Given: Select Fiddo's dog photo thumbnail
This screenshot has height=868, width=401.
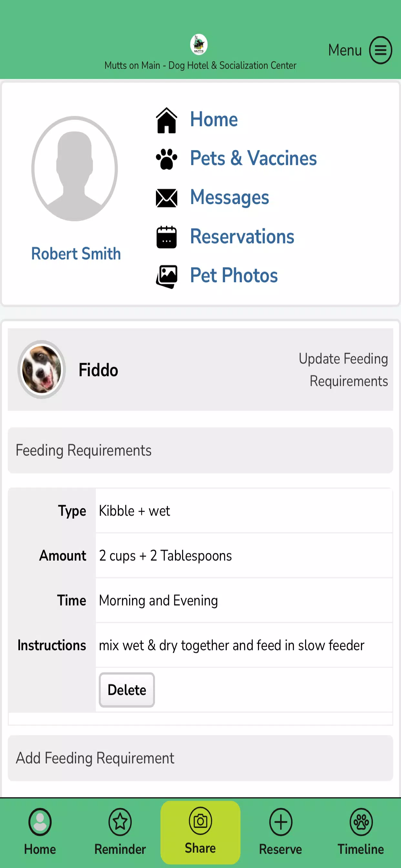Looking at the screenshot, I should [41, 369].
